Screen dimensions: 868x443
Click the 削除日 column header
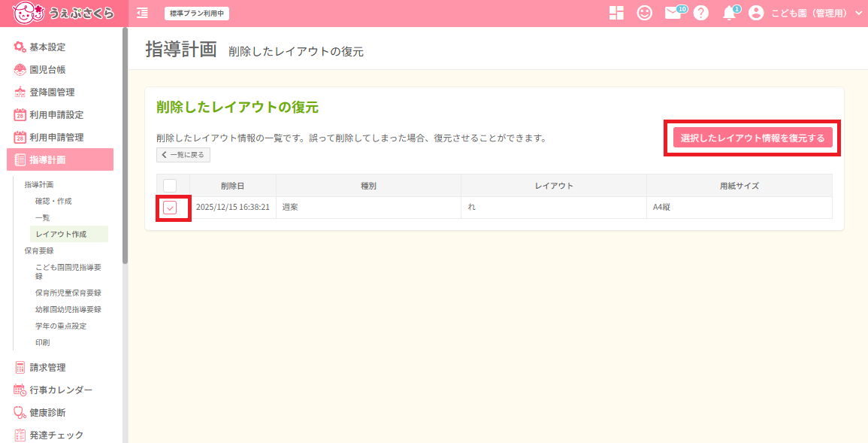232,186
